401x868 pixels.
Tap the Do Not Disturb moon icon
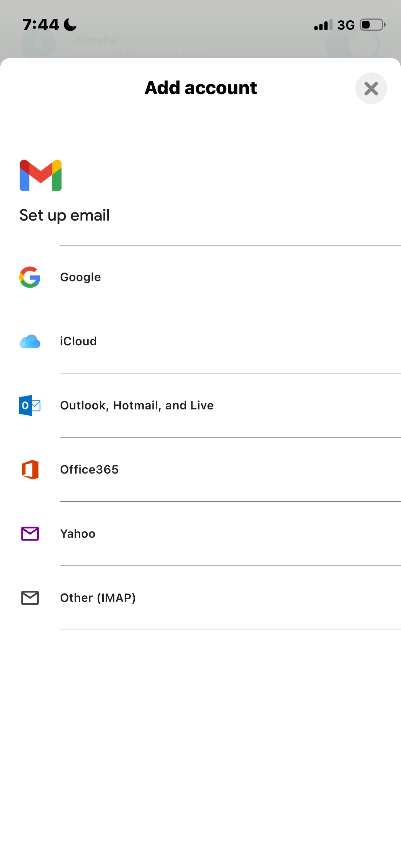[70, 25]
